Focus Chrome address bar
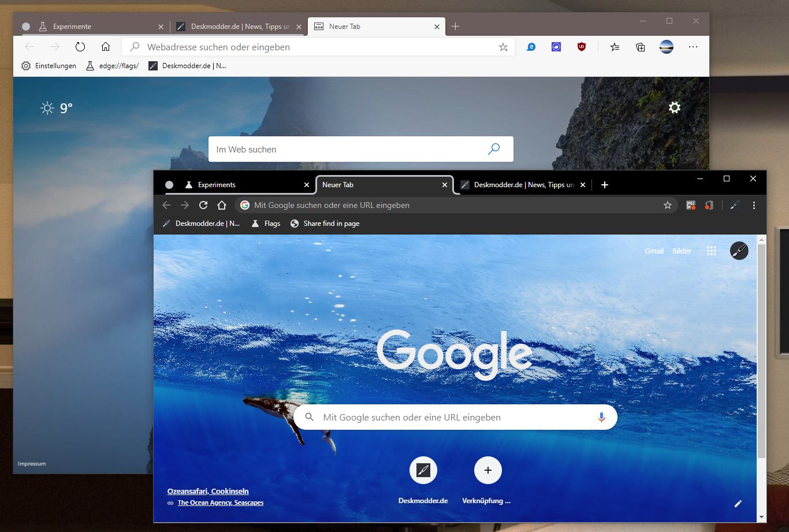This screenshot has width=789, height=532. point(456,205)
